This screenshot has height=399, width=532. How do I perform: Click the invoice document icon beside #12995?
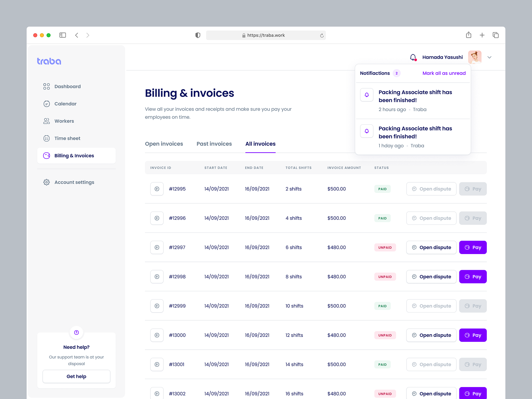click(x=157, y=189)
